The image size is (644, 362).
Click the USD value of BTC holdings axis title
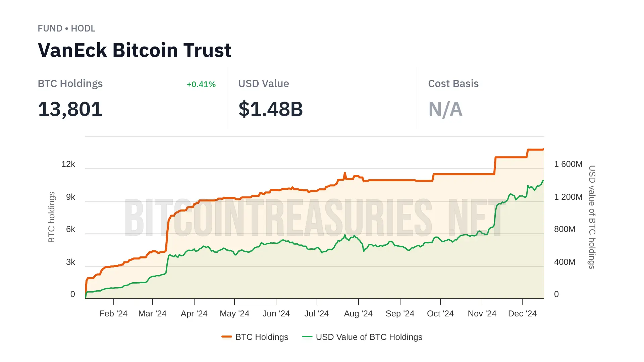(x=592, y=217)
